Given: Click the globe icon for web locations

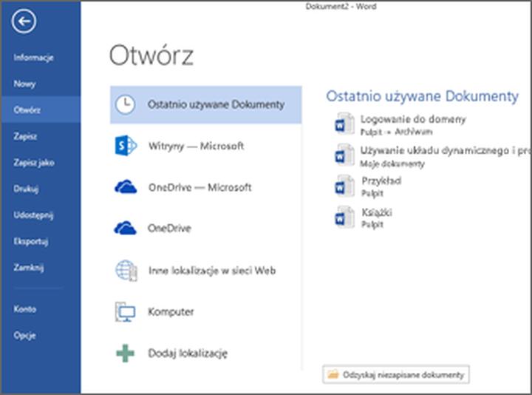Looking at the screenshot, I should [x=126, y=270].
